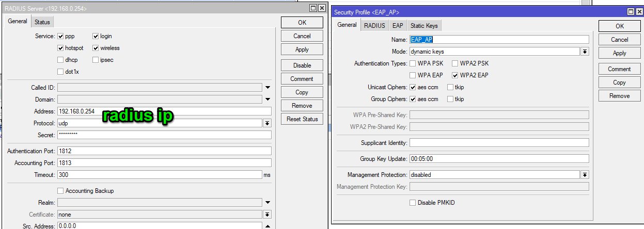Click Apply in Security Profile window
Viewport: 644px width, 229px height.
(620, 53)
